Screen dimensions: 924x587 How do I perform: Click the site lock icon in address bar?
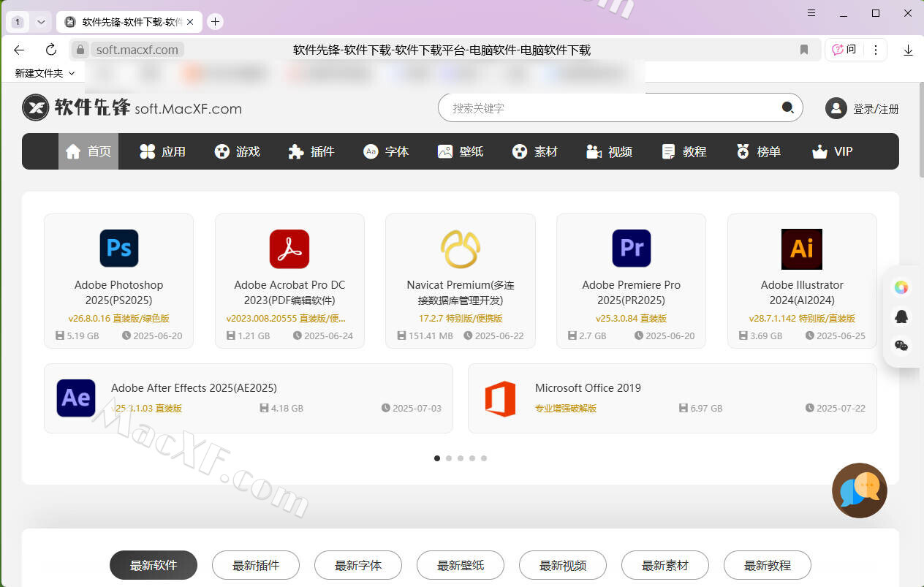click(x=80, y=50)
